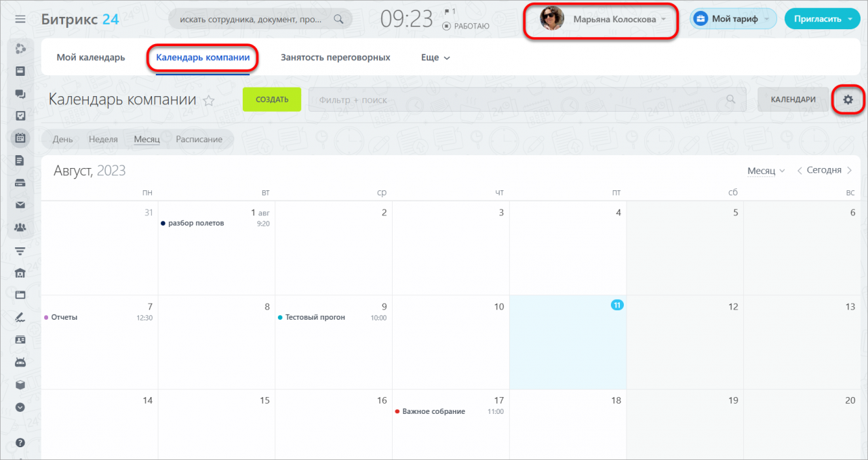
Task: Switch calendar view to День
Action: tap(63, 140)
